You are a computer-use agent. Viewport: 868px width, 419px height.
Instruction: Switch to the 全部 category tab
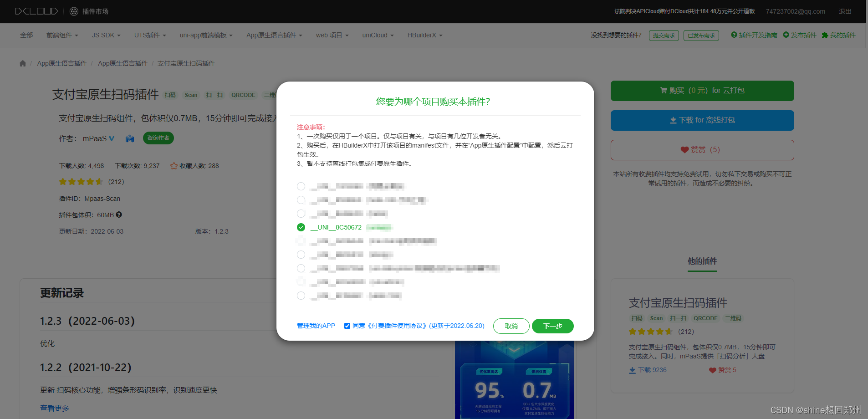pos(26,35)
